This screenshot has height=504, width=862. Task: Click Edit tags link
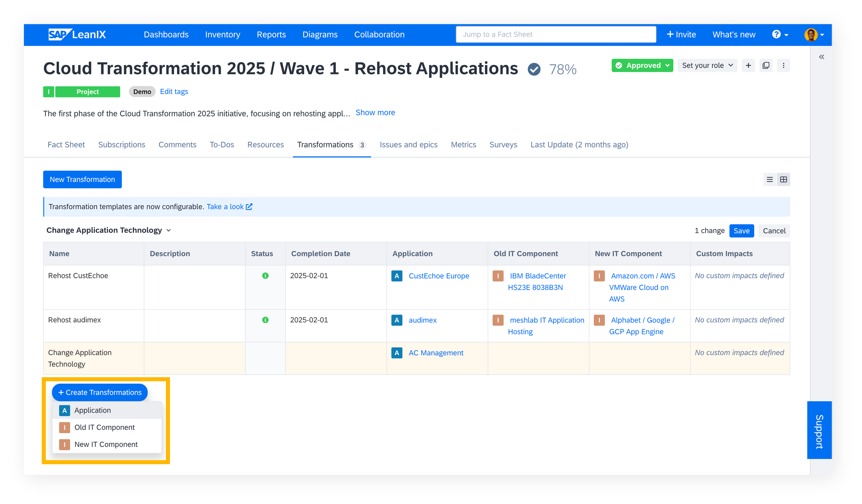pos(174,92)
